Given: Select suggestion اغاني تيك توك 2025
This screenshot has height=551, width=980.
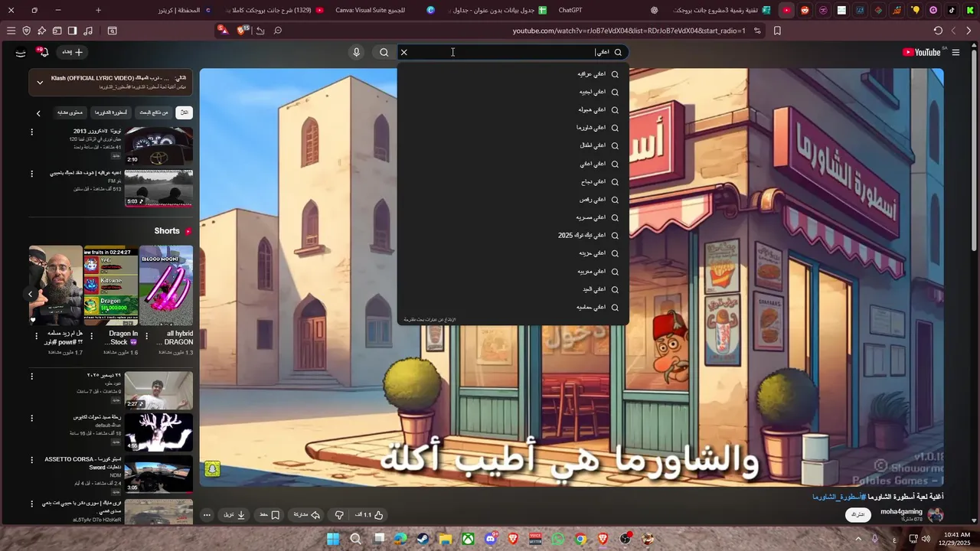Looking at the screenshot, I should 513,235.
